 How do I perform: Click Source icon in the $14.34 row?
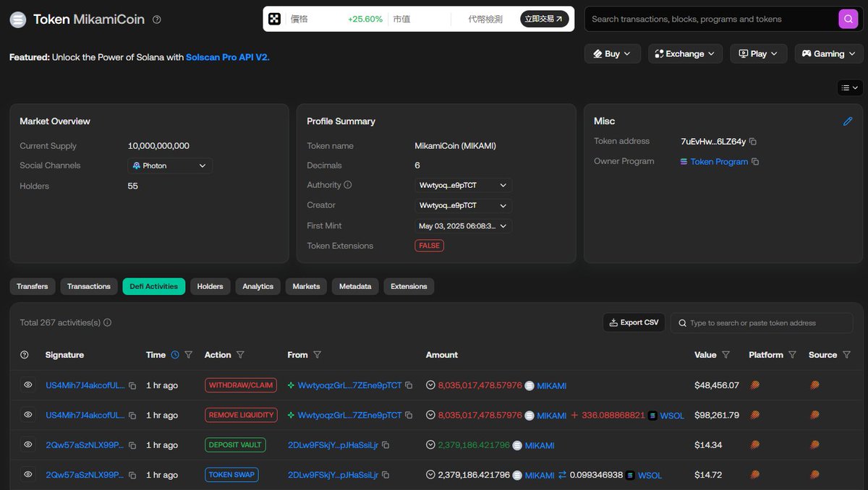pos(815,445)
